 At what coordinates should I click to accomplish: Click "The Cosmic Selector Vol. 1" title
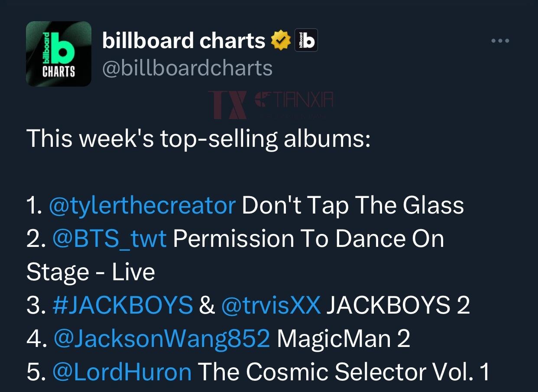click(x=344, y=372)
